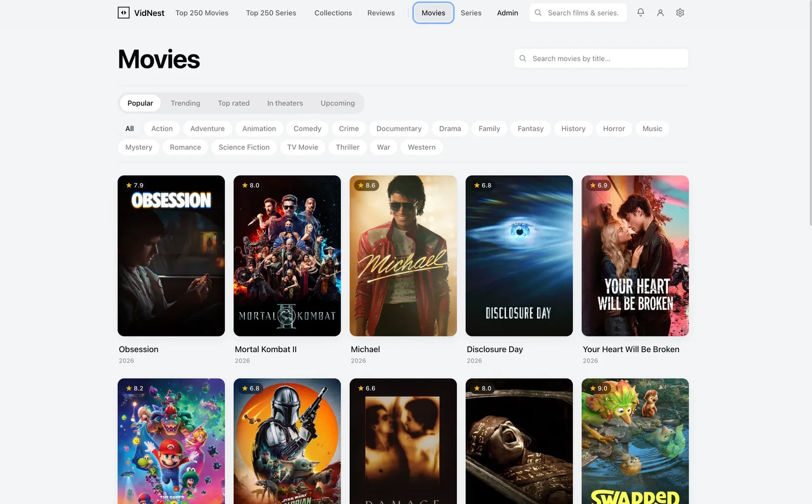This screenshot has height=504, width=812.
Task: Filter by Western genre
Action: [422, 147]
